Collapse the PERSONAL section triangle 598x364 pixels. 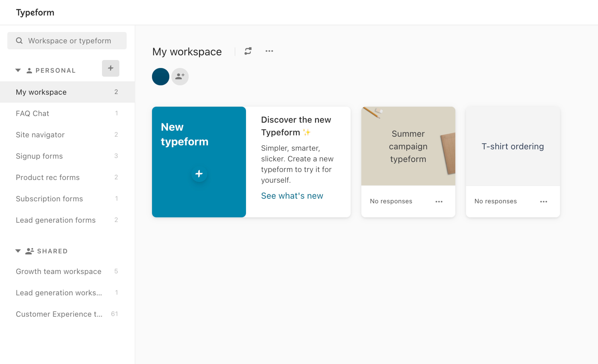pyautogui.click(x=18, y=70)
